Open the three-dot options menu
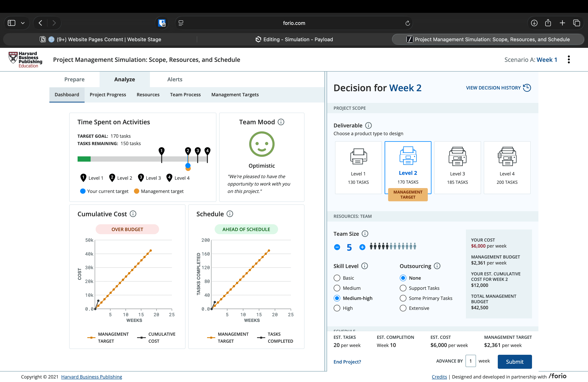588x382 pixels. click(569, 60)
